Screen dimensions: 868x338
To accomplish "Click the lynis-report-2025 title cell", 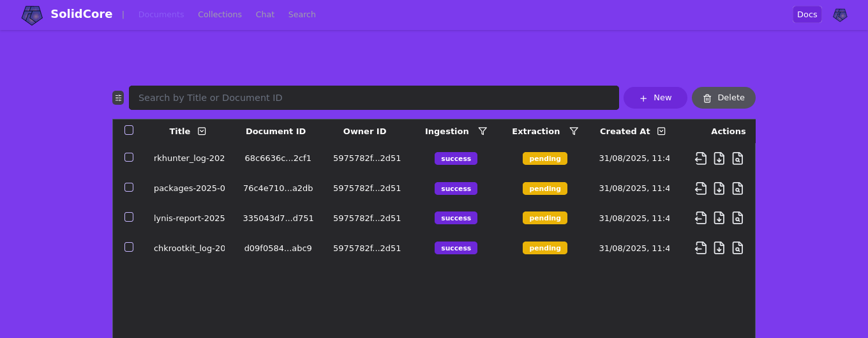I will (190, 218).
